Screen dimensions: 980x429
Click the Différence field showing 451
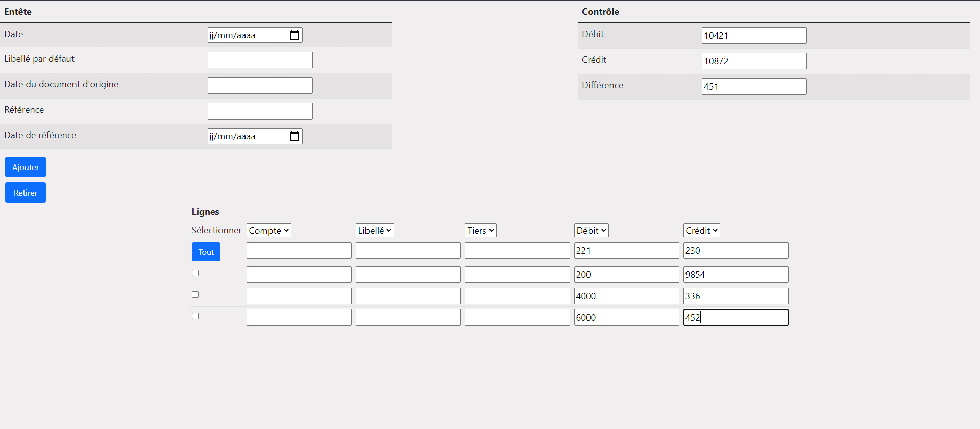[754, 87]
